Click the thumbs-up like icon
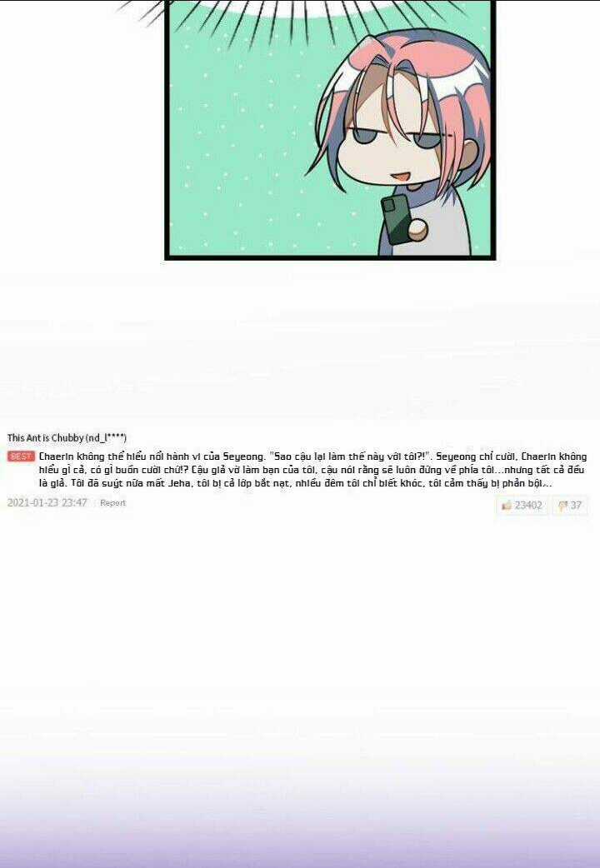 click(507, 505)
